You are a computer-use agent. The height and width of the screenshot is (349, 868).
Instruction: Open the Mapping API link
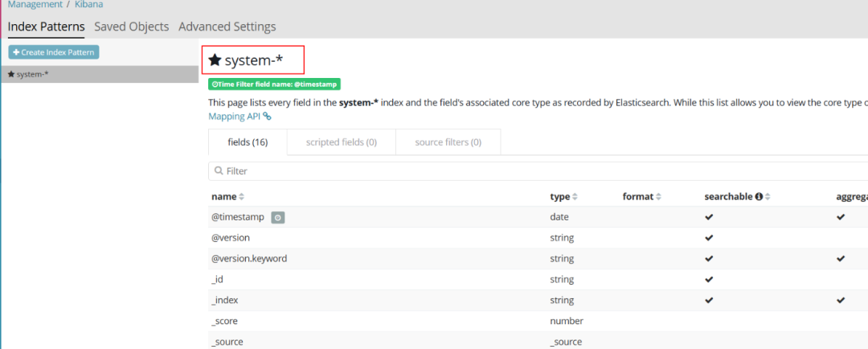[x=234, y=117]
